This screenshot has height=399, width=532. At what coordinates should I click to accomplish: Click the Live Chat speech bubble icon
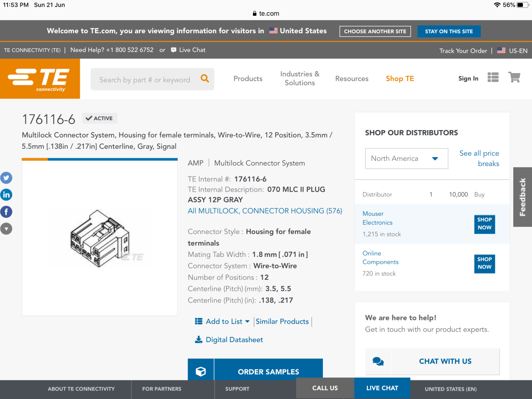point(174,50)
